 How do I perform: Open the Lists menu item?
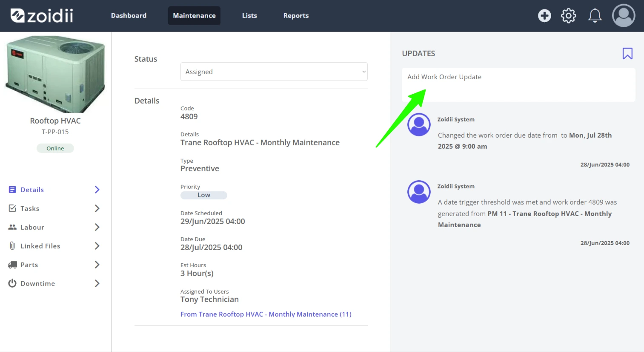click(x=249, y=16)
